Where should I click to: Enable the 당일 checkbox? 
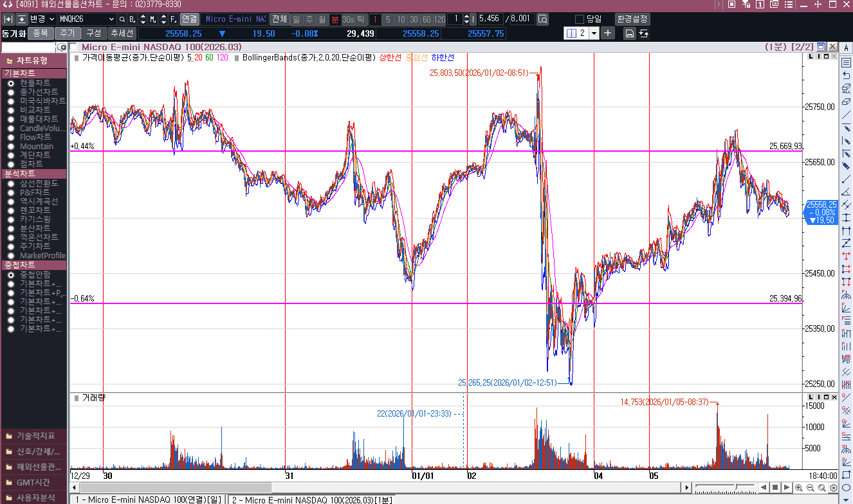click(580, 19)
